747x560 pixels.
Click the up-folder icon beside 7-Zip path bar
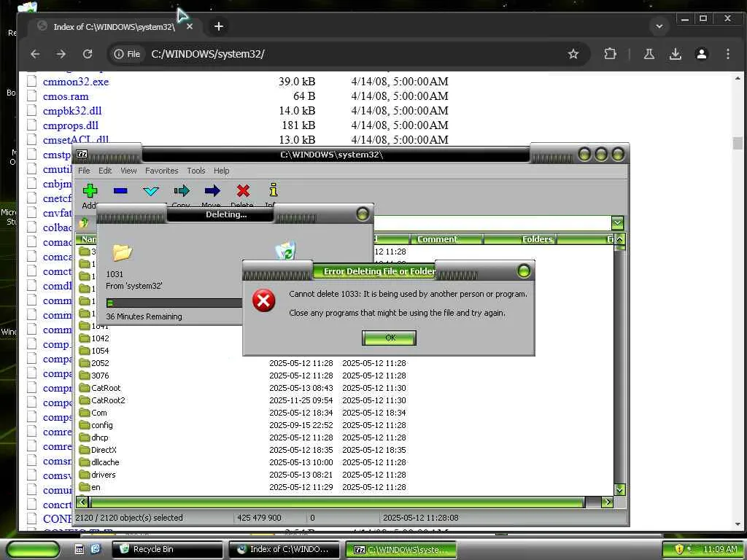pos(84,222)
